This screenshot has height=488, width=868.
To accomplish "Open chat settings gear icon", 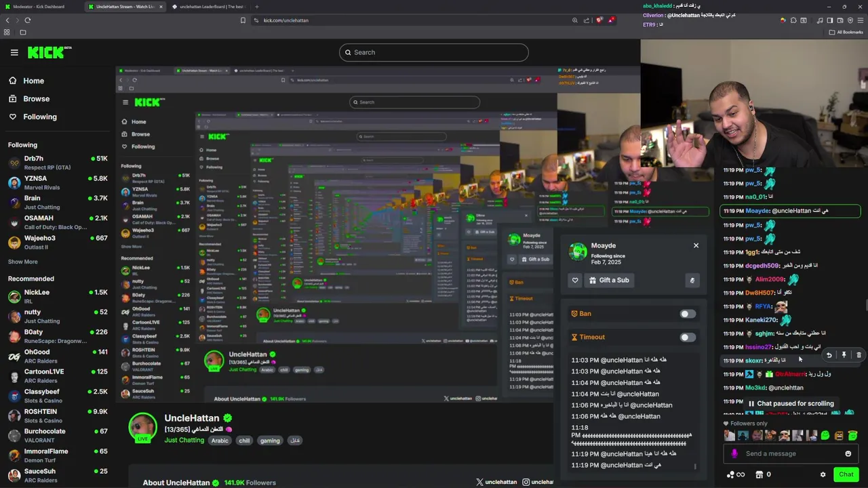I will click(823, 474).
